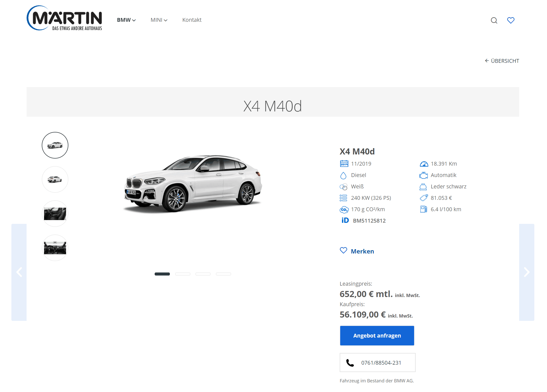547x392 pixels.
Task: Click the price tag 81.053 € icon
Action: (424, 198)
